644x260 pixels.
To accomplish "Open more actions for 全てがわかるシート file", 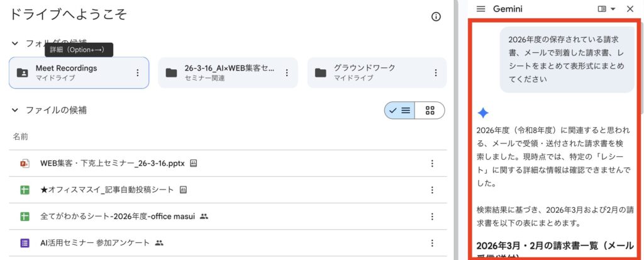I will coord(432,216).
